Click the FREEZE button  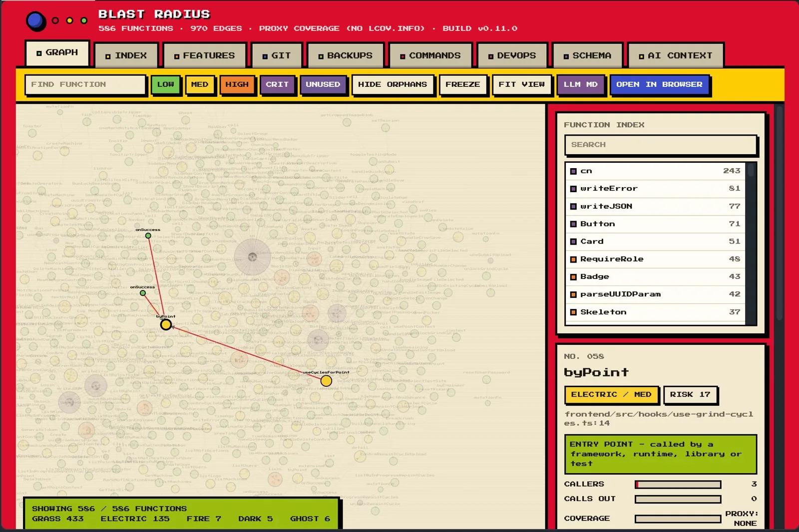(462, 84)
